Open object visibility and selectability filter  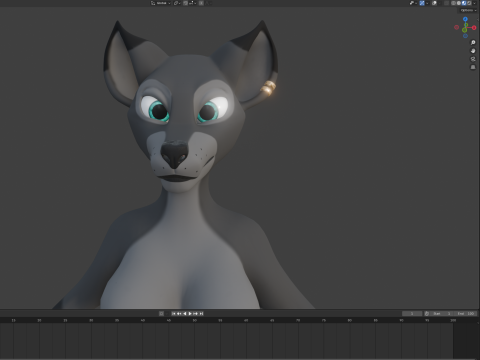point(413,3)
